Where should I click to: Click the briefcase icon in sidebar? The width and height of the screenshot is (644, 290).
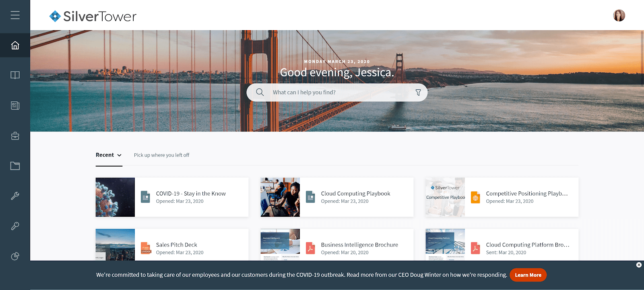click(15, 136)
